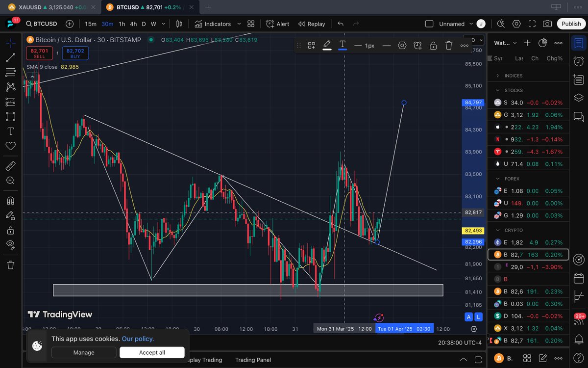588x368 pixels.
Task: Select the Rectangle drawing tool
Action: (10, 116)
